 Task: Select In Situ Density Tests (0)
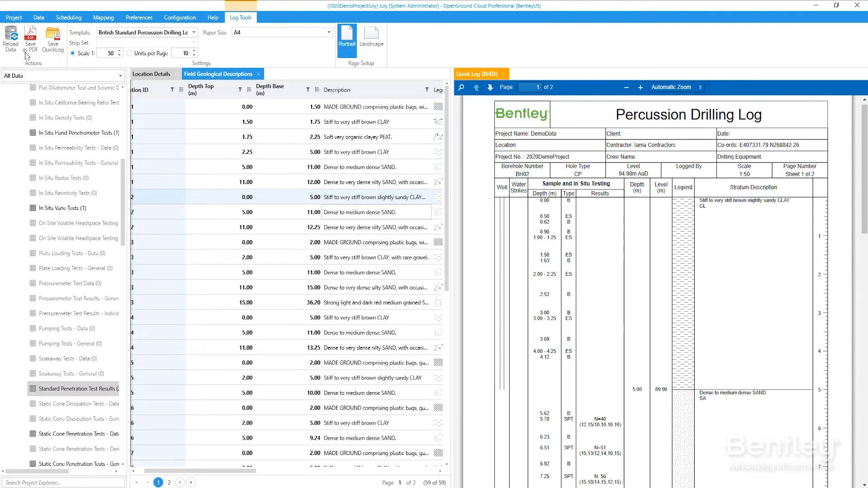point(65,118)
